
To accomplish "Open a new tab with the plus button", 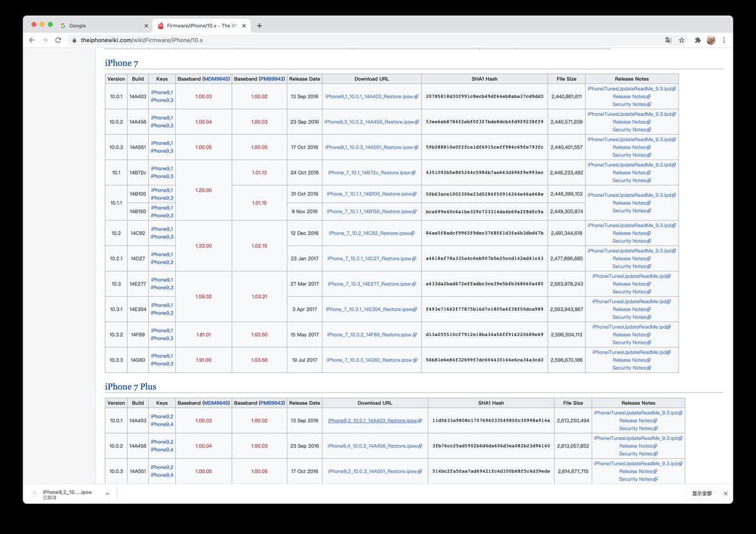I will point(260,26).
